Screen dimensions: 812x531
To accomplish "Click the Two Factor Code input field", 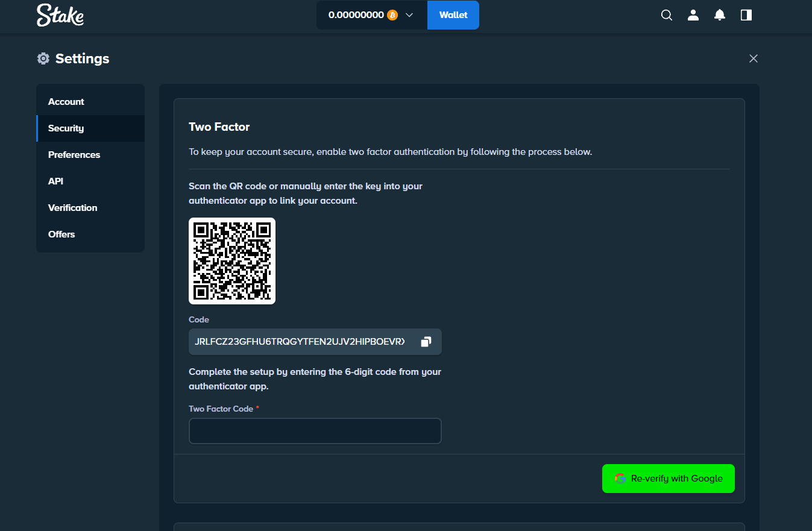I will [x=315, y=430].
